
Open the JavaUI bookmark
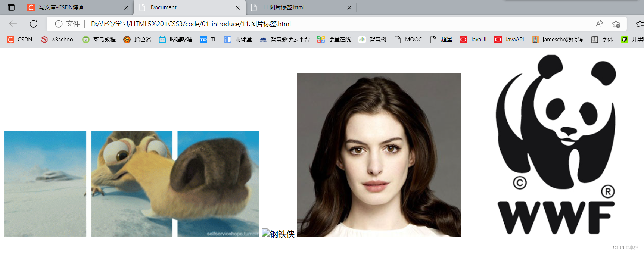[473, 40]
